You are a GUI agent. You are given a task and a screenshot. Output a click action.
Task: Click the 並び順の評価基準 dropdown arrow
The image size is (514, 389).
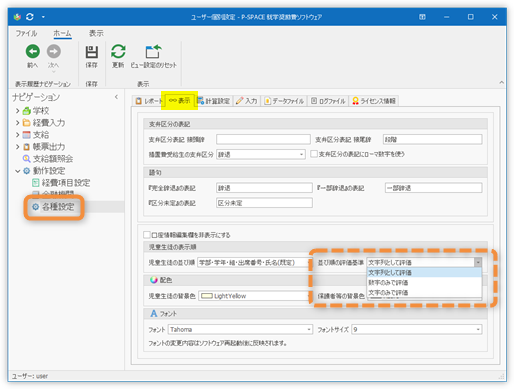coord(478,263)
